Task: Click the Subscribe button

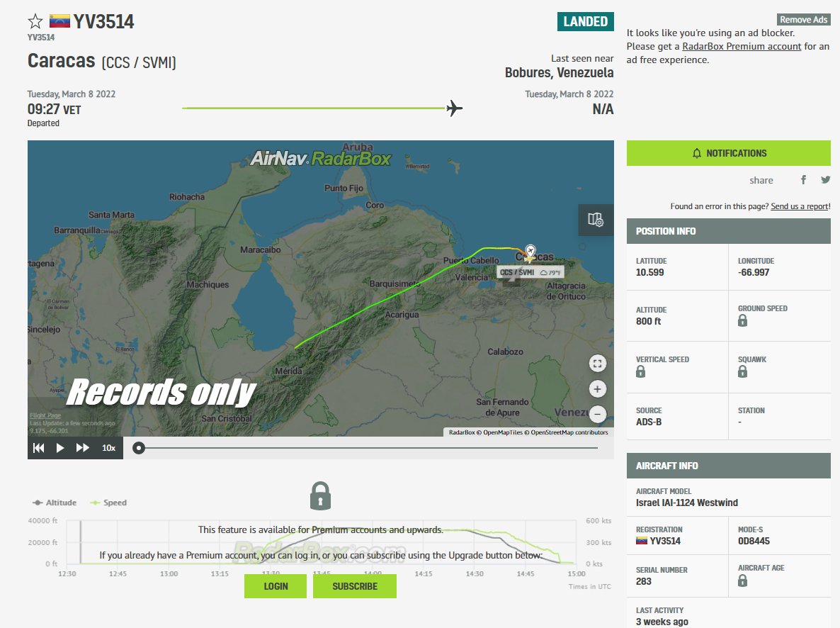Action: click(x=355, y=586)
